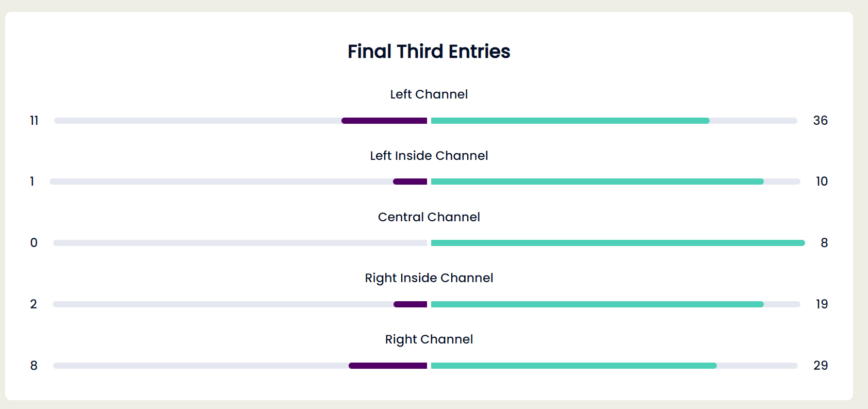Viewport: 868px width, 409px height.
Task: Click the Left Channel value 11
Action: [34, 121]
